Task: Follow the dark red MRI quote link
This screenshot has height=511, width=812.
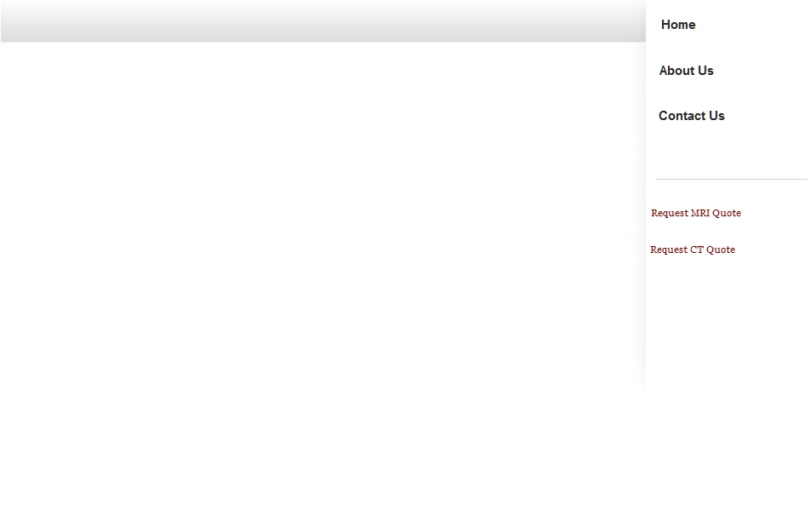Action: click(695, 213)
